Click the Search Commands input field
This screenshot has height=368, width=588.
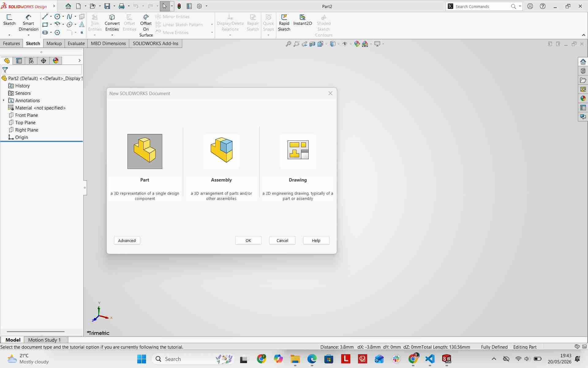point(482,6)
